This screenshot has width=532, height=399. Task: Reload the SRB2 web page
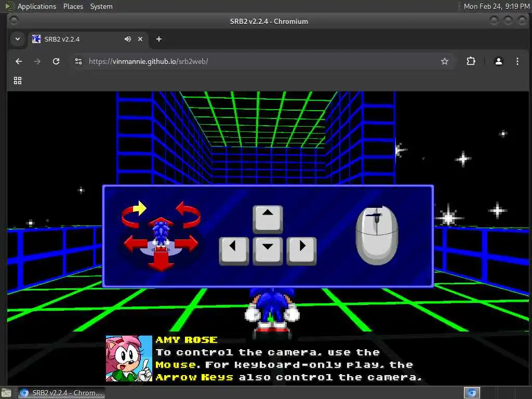coord(56,61)
